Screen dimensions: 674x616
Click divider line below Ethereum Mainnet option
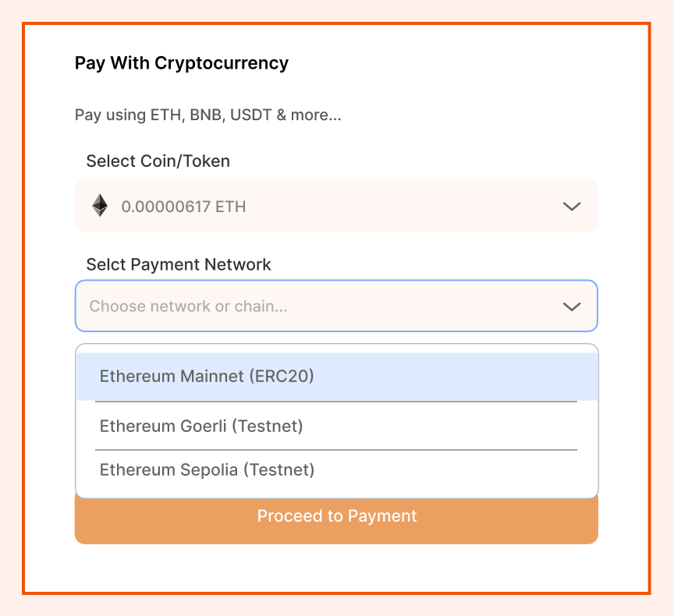tap(335, 402)
